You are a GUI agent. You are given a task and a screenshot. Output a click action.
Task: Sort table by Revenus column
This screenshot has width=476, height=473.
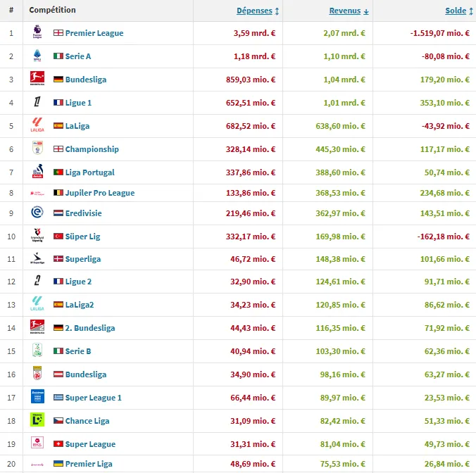pyautogui.click(x=349, y=11)
